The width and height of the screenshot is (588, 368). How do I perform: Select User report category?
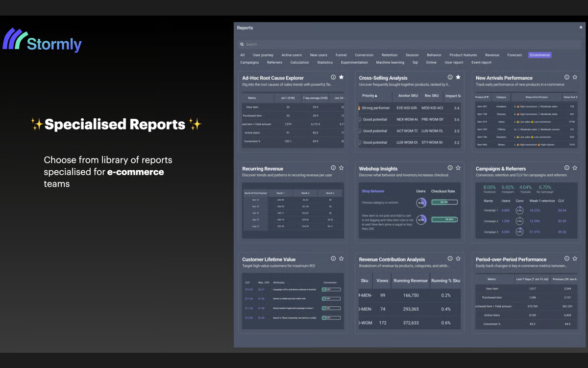(454, 62)
